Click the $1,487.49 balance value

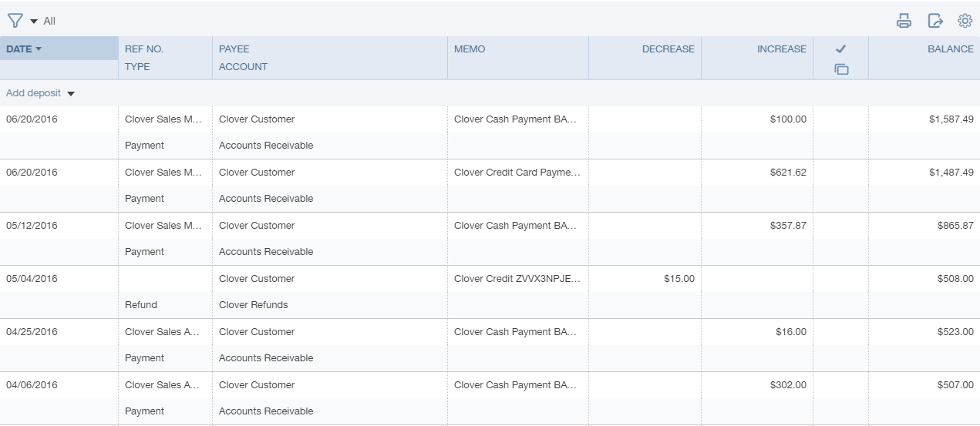(951, 173)
